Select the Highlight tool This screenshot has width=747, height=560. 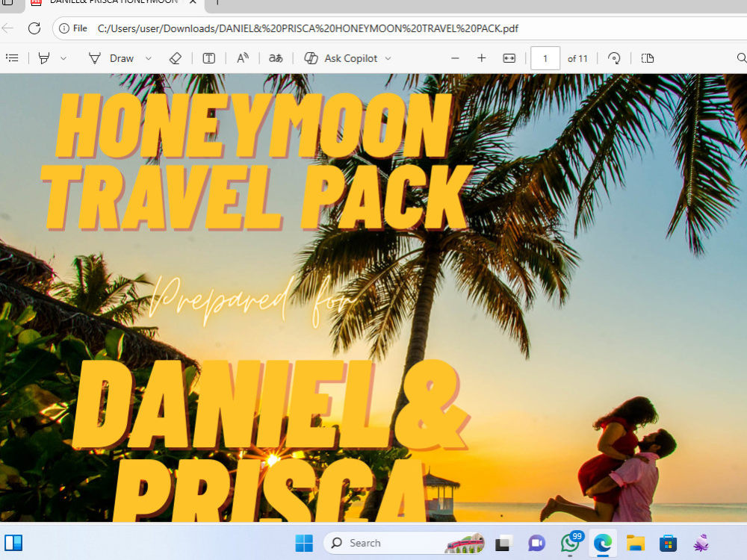coord(44,58)
